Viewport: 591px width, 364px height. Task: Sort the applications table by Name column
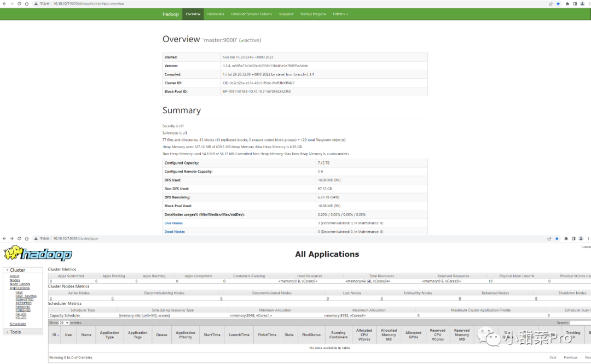[x=86, y=334]
